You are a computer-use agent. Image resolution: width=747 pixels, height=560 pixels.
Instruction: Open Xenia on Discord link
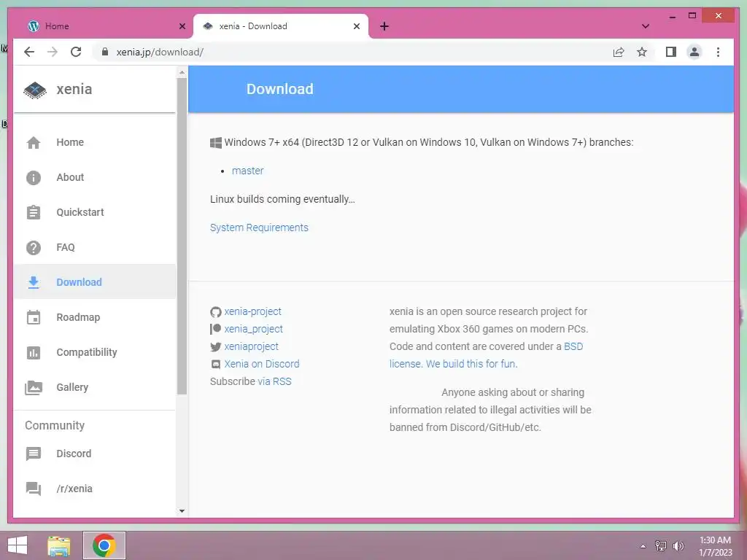pyautogui.click(x=262, y=365)
